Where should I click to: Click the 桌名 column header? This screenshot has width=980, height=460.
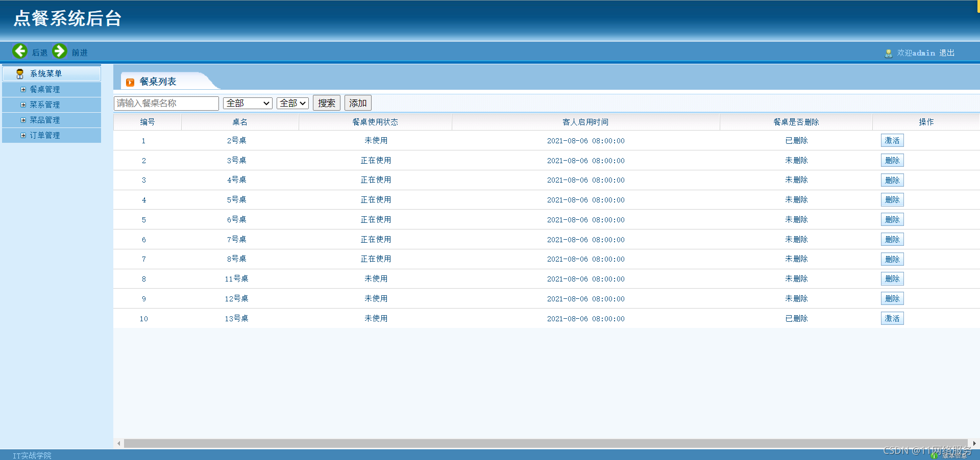240,122
